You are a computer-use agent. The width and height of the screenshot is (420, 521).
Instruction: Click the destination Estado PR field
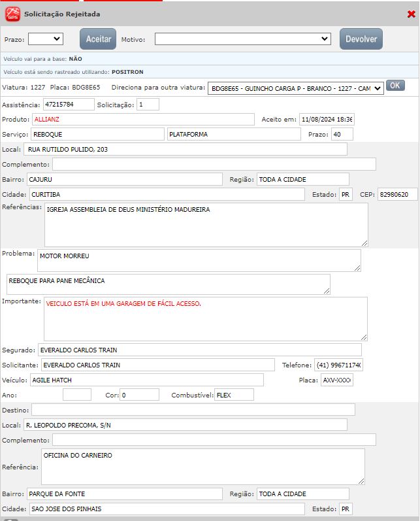click(x=346, y=509)
